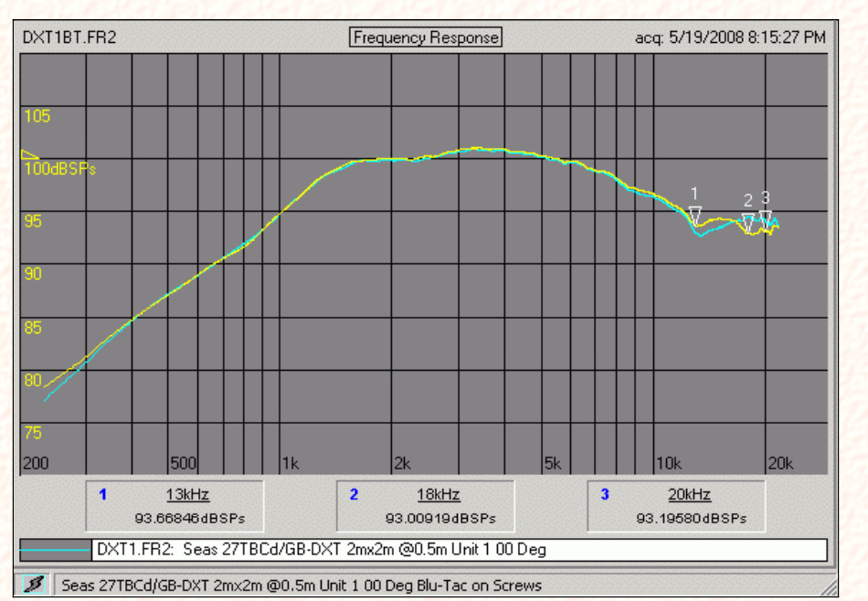Screen dimensions: 868x601
Task: Click the 93.66846dBSPs cursor 1 value
Action: pos(190,519)
